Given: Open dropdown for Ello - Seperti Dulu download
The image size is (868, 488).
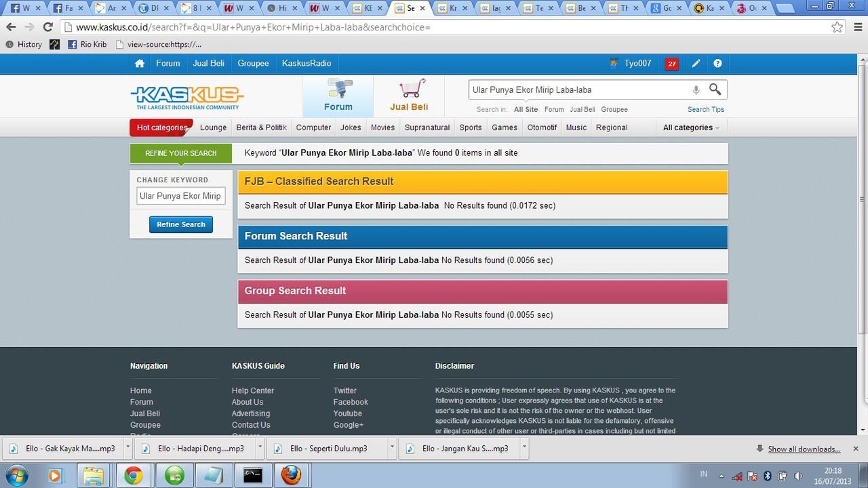Looking at the screenshot, I should coord(391,448).
